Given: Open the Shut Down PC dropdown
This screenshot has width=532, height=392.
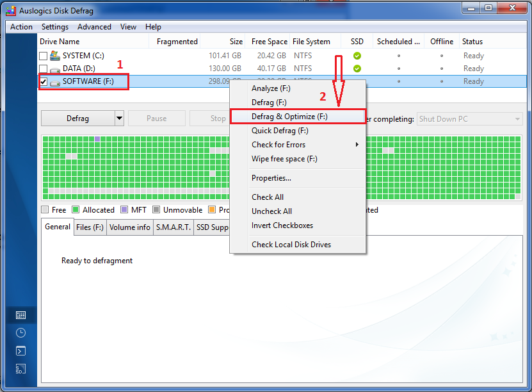Looking at the screenshot, I should (x=470, y=118).
